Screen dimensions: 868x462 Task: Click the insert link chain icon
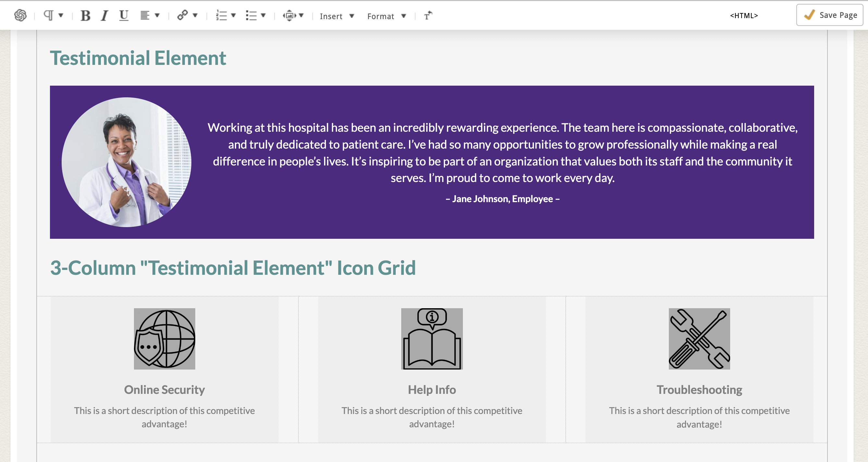(x=182, y=16)
